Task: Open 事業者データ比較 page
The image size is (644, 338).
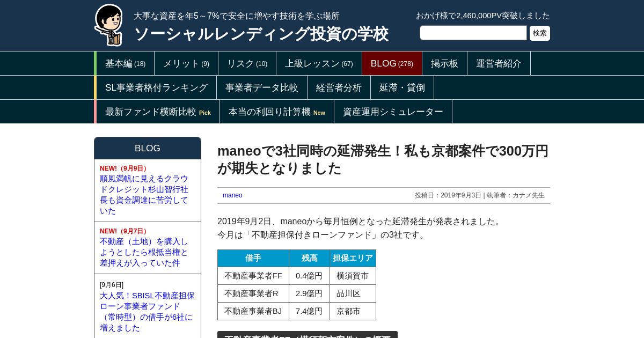Action: (x=262, y=87)
